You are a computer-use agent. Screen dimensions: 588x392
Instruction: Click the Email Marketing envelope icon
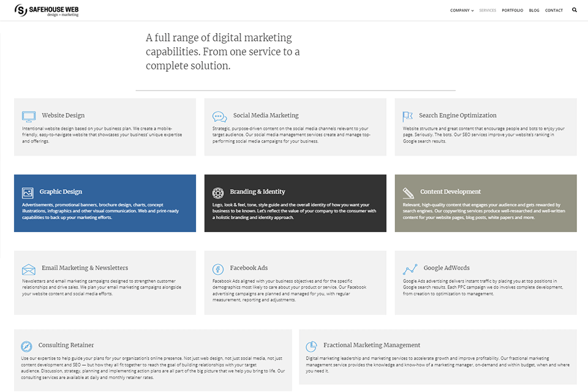(x=29, y=269)
